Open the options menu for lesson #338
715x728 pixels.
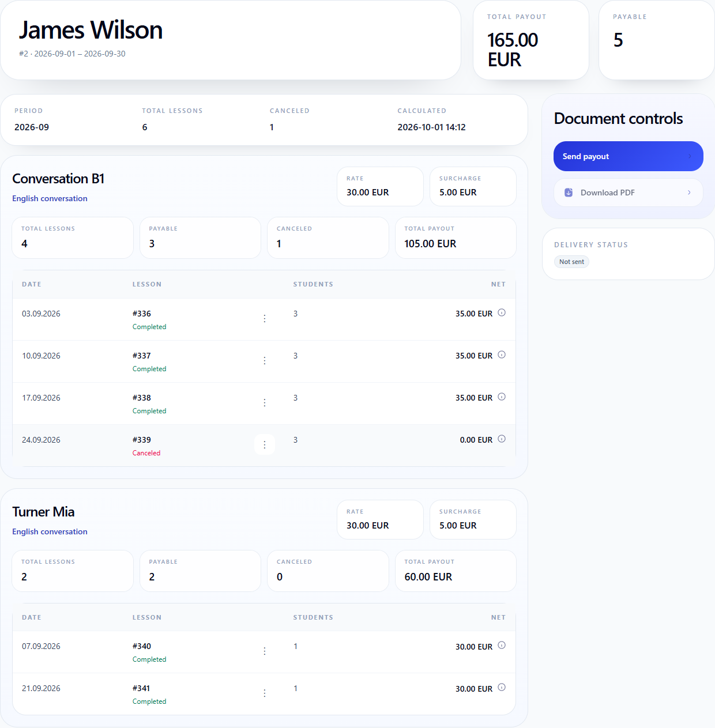coord(265,403)
